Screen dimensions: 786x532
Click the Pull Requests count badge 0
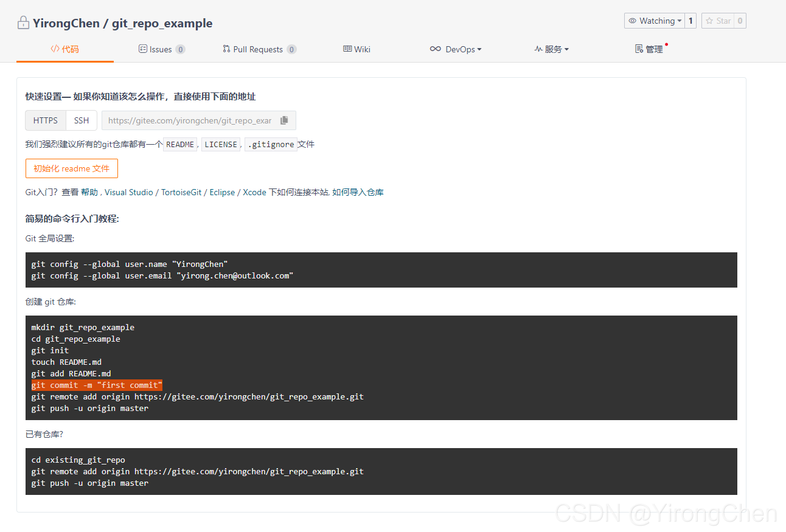click(x=292, y=49)
